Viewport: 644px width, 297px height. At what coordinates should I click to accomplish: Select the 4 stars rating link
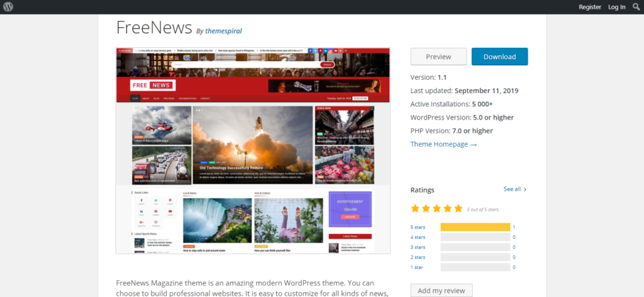coord(418,237)
